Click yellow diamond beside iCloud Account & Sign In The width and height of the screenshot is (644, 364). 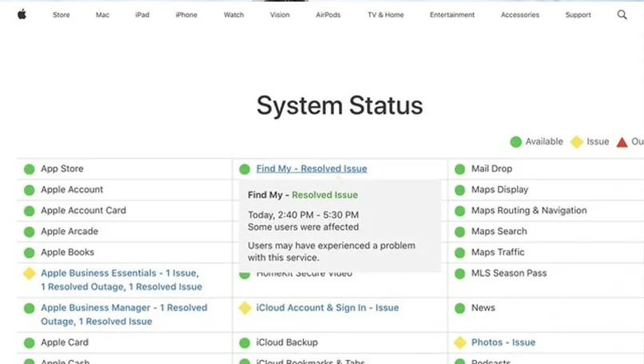(x=244, y=308)
